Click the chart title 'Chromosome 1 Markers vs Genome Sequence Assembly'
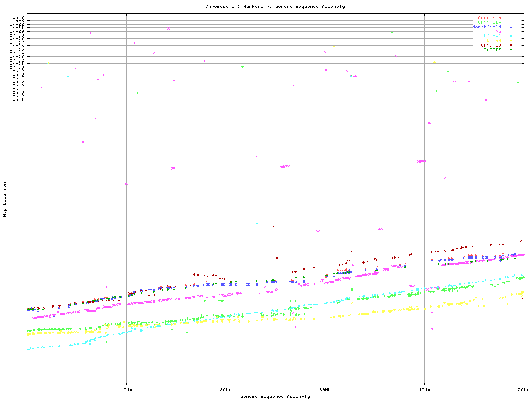Screen dimensions: 532x399 (x=275, y=7)
